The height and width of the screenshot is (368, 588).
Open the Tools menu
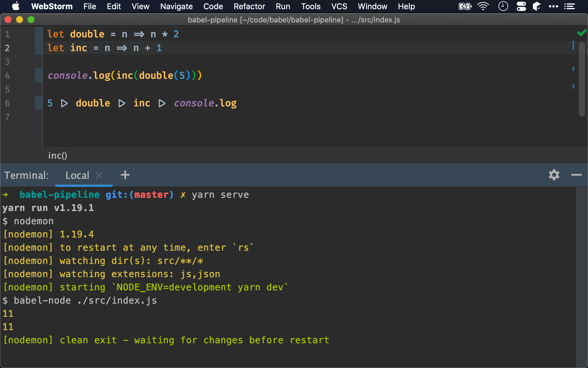pyautogui.click(x=311, y=6)
